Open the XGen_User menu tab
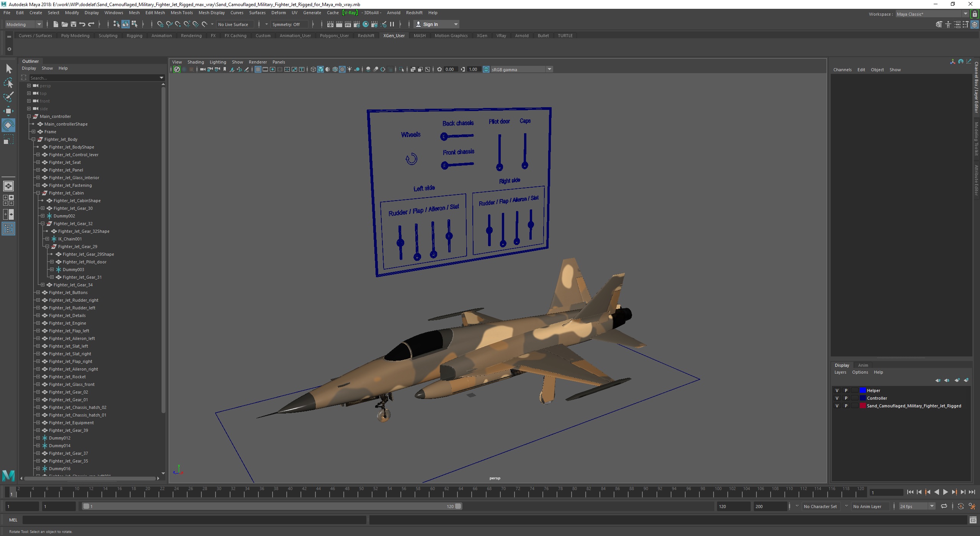The height and width of the screenshot is (536, 980). pos(393,36)
